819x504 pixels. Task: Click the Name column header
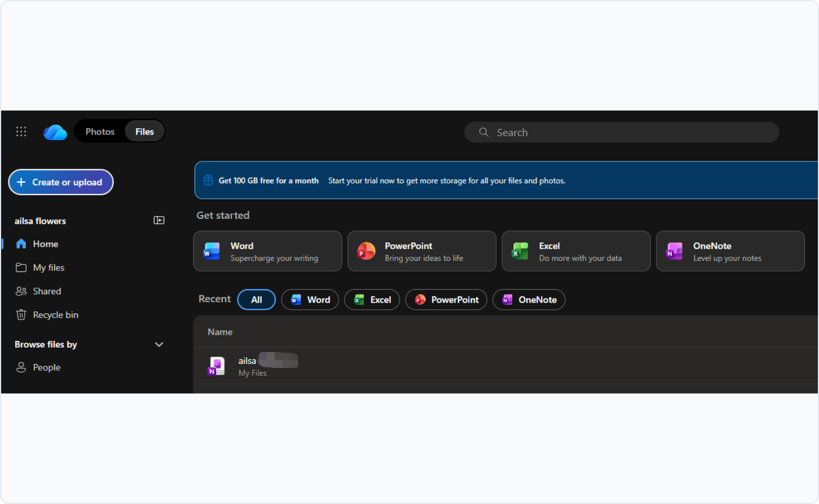coord(220,332)
